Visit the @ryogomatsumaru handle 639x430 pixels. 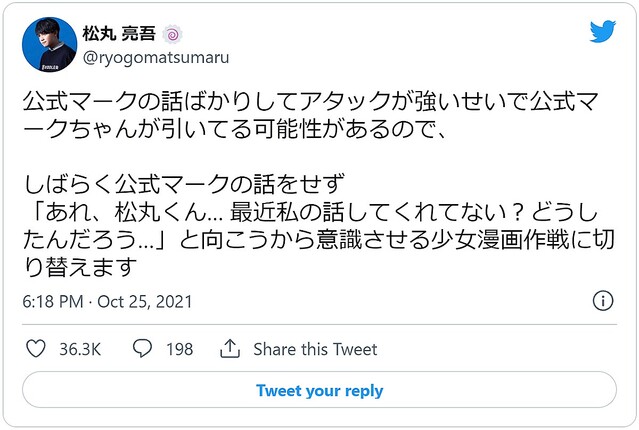pos(156,57)
